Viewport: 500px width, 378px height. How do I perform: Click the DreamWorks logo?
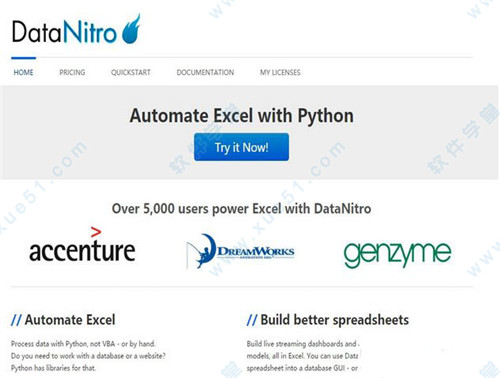[241, 251]
